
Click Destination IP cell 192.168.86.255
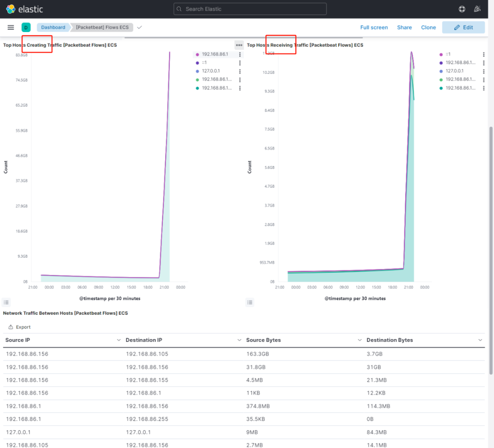(147, 419)
